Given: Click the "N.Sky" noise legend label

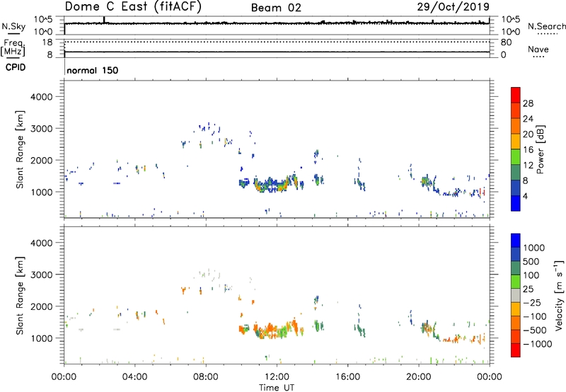Looking at the screenshot, I should point(13,26).
